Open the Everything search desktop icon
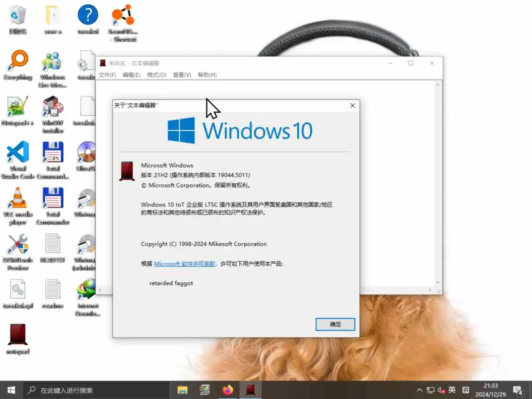This screenshot has width=532, height=399. click(x=18, y=65)
